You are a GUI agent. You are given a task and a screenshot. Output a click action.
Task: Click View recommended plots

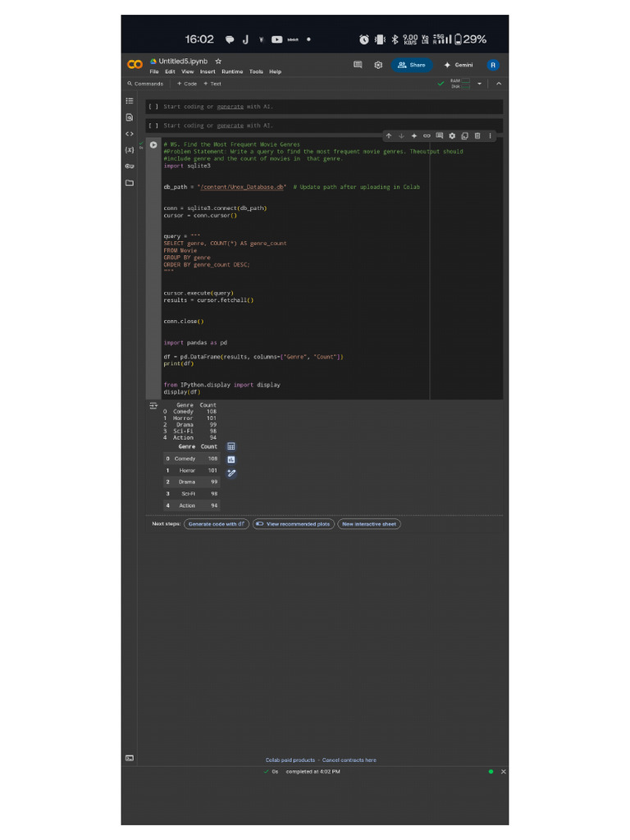[293, 524]
